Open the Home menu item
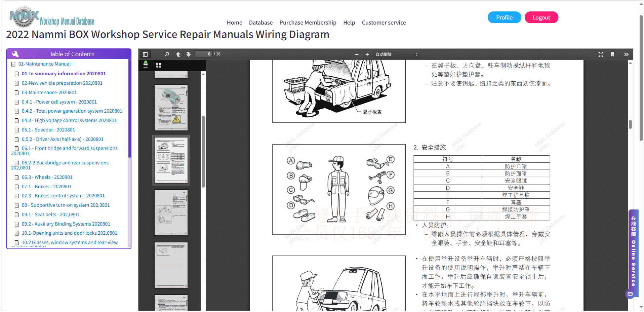This screenshot has height=312, width=644. pos(234,23)
